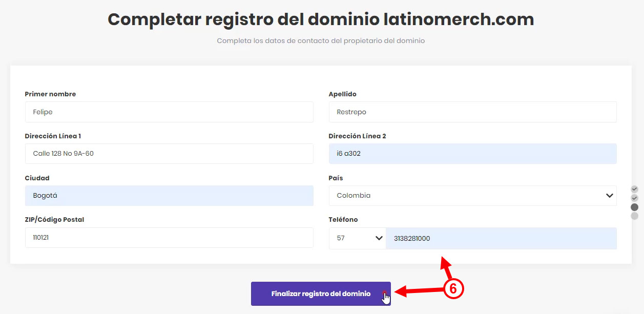Image resolution: width=644 pixels, height=314 pixels.
Task: Click the first completed step checkmark dot
Action: [634, 189]
